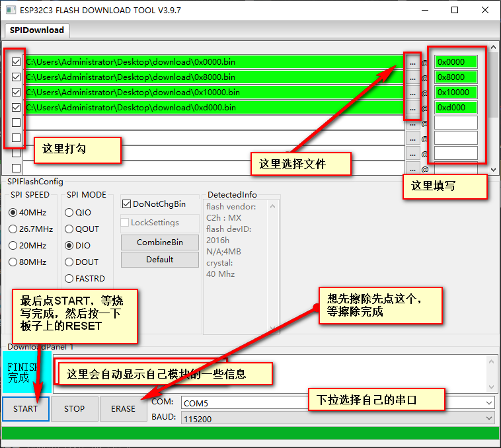Click the STOP button

[75, 409]
